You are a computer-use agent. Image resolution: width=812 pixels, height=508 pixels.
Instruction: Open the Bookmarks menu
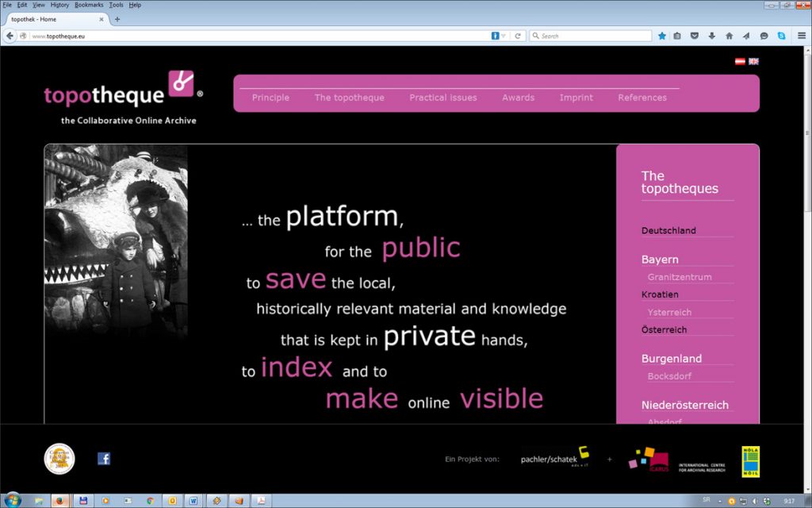(89, 5)
